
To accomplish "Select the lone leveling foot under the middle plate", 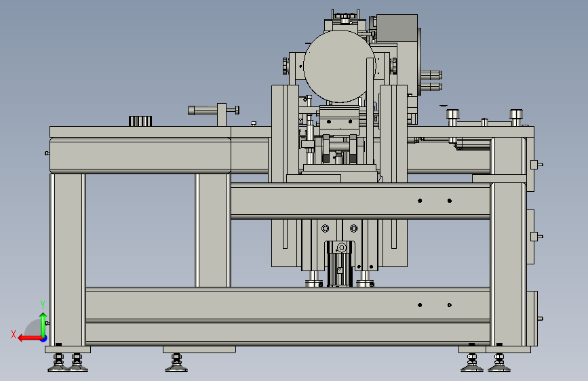I will (x=176, y=363).
